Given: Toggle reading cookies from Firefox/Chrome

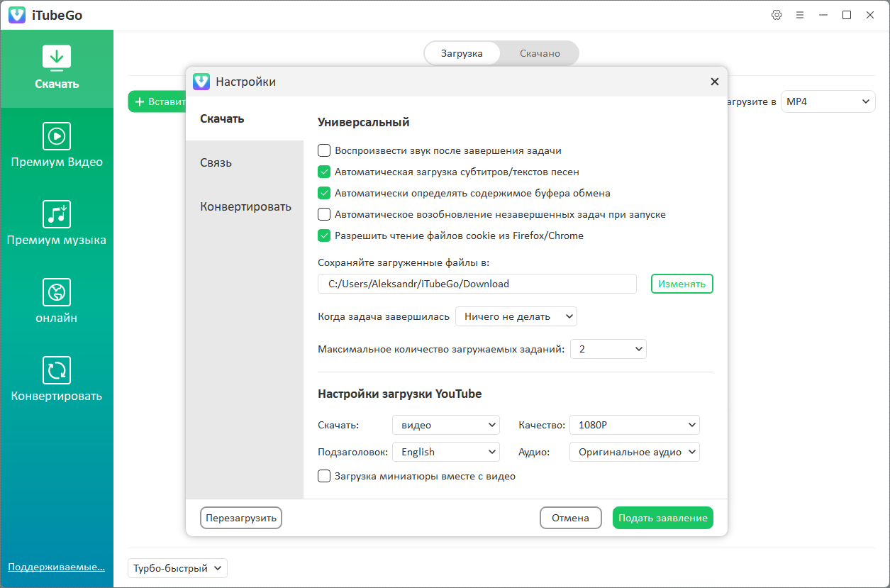Looking at the screenshot, I should 324,235.
